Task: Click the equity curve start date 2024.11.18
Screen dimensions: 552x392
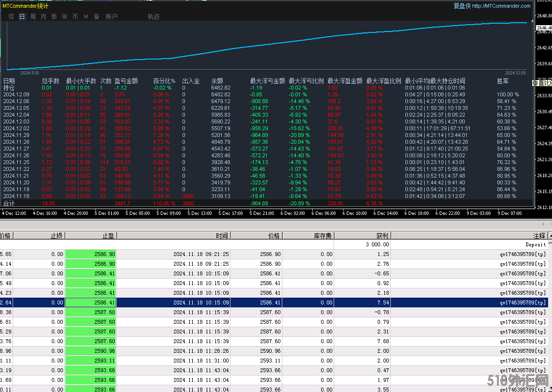Action: pos(30,73)
